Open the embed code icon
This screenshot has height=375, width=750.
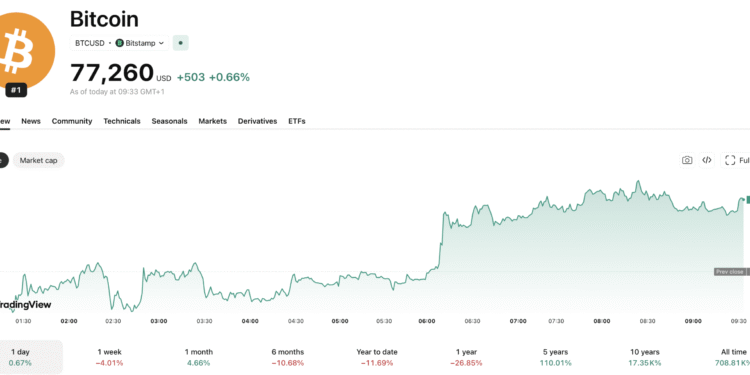706,160
